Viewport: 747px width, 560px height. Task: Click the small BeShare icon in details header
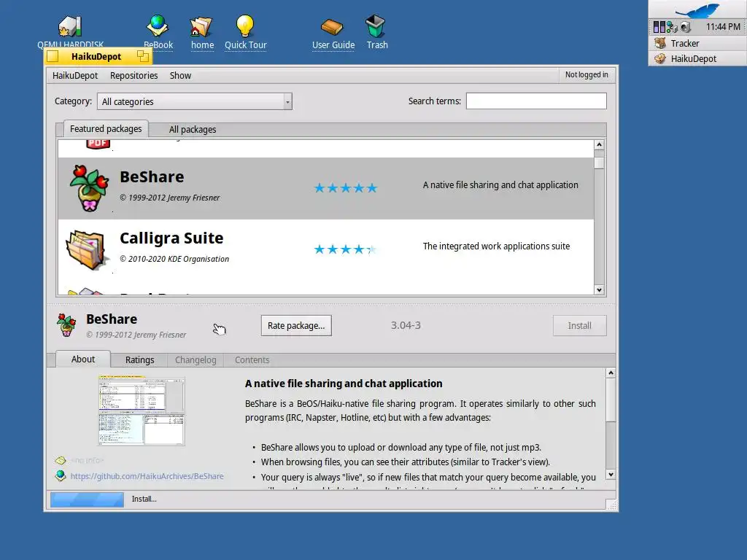(x=66, y=325)
